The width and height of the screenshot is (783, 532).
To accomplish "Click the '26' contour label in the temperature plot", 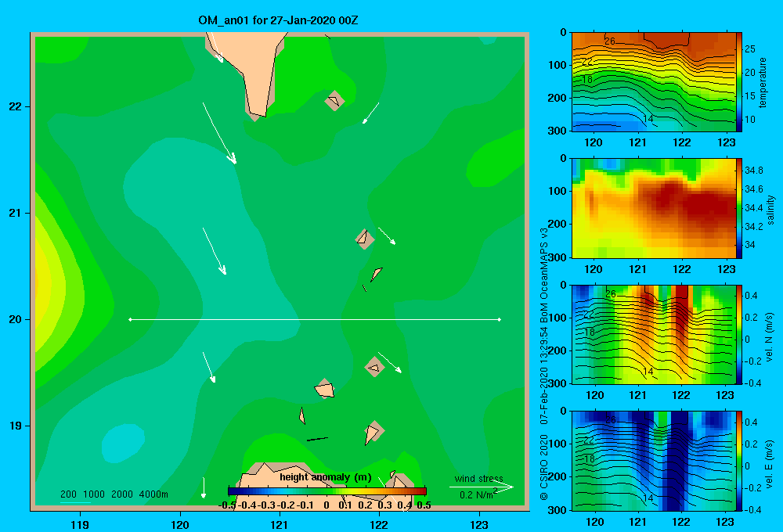I will tap(610, 41).
